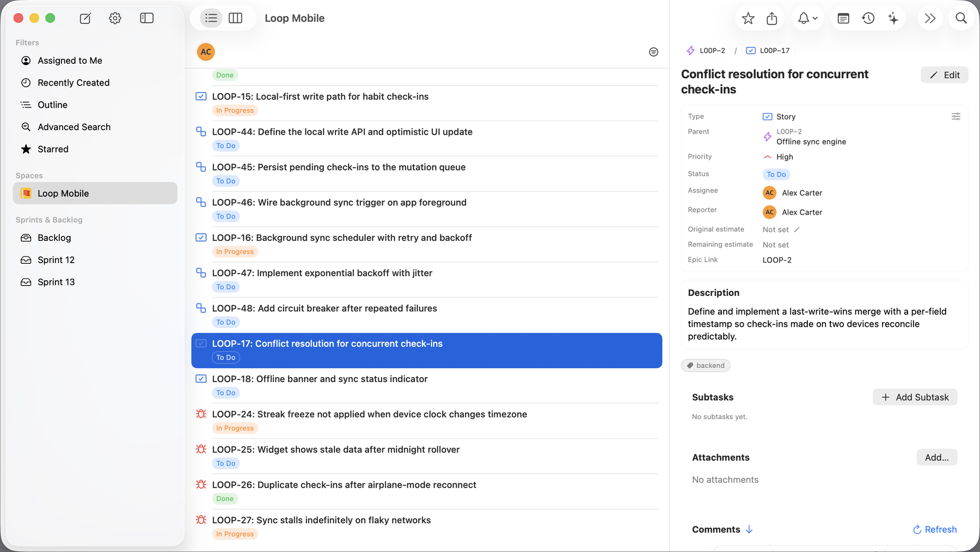Click the list filter icon
980x552 pixels.
tap(654, 52)
